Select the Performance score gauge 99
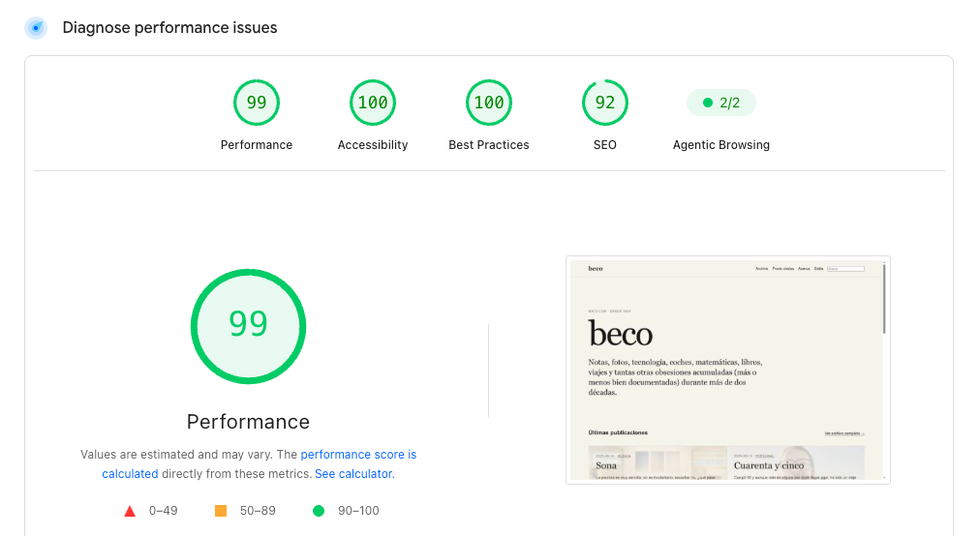This screenshot has height=536, width=980. coord(257,103)
